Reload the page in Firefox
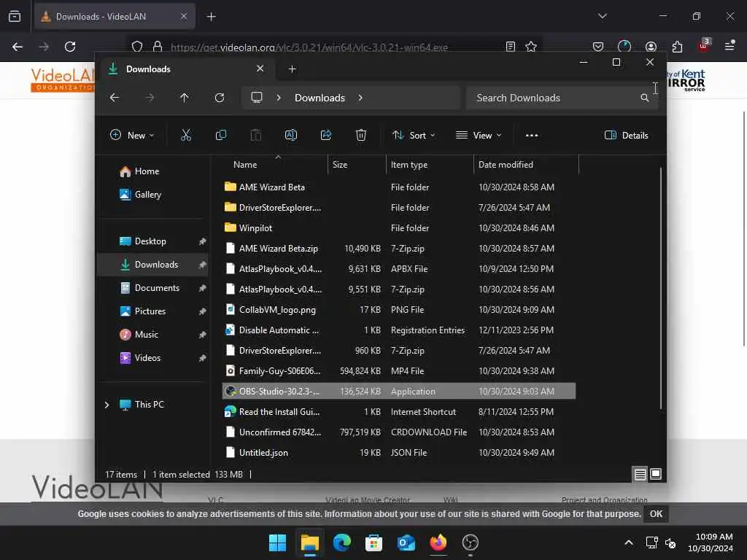The image size is (747, 560). (70, 47)
